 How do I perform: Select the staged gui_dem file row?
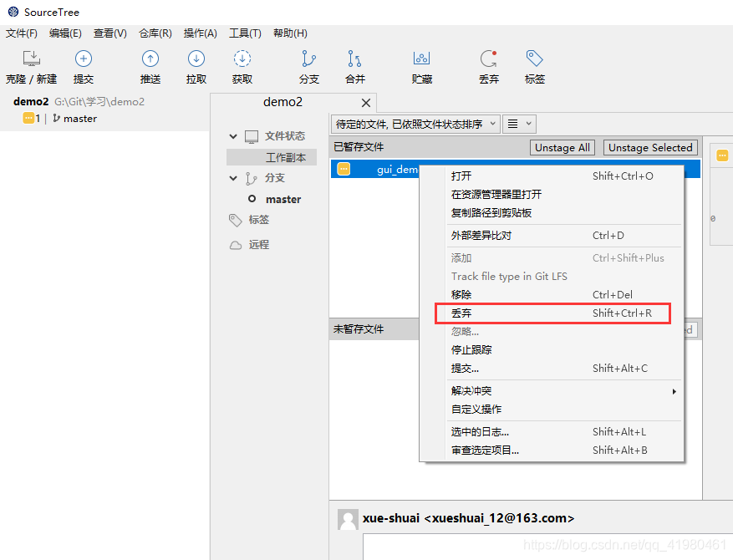[x=374, y=169]
